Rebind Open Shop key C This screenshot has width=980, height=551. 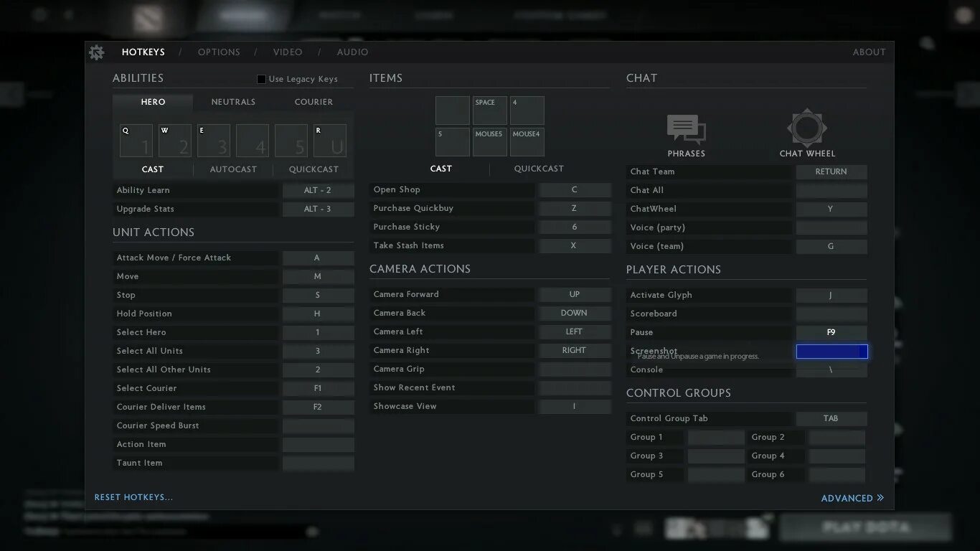click(x=575, y=189)
